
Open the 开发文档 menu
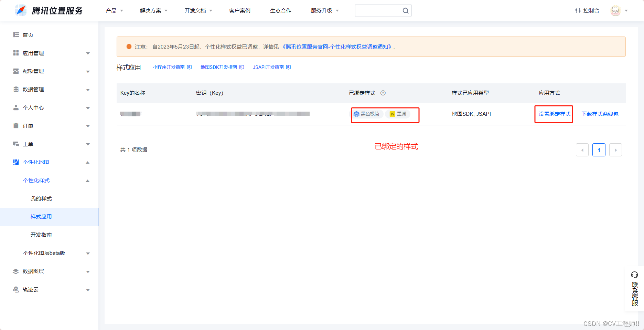198,11
